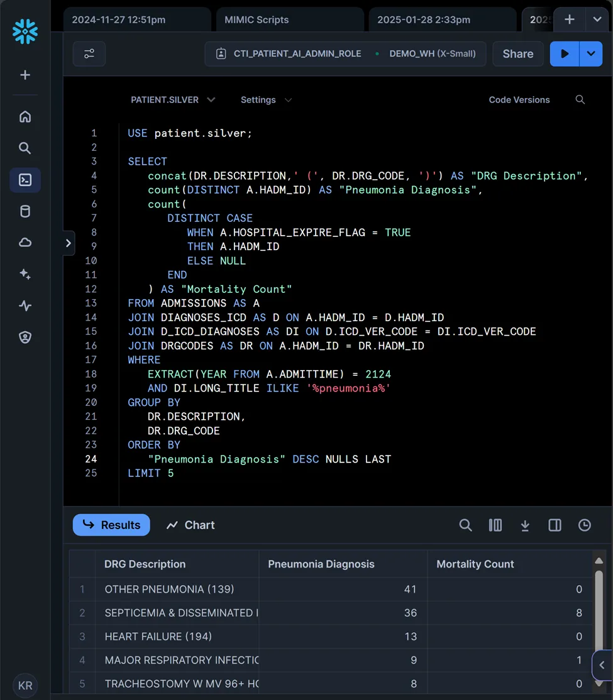
Task: Expand the right side panel chevron
Action: tap(602, 665)
